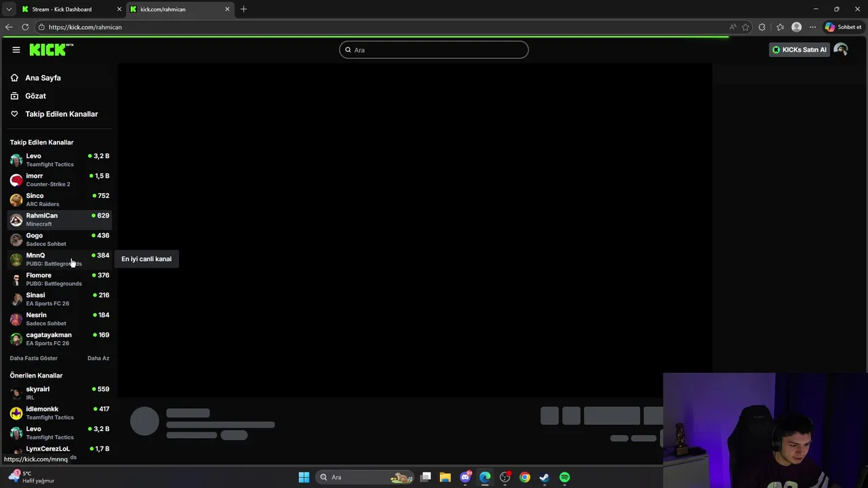Click Sinco channel avatar

coord(16,200)
